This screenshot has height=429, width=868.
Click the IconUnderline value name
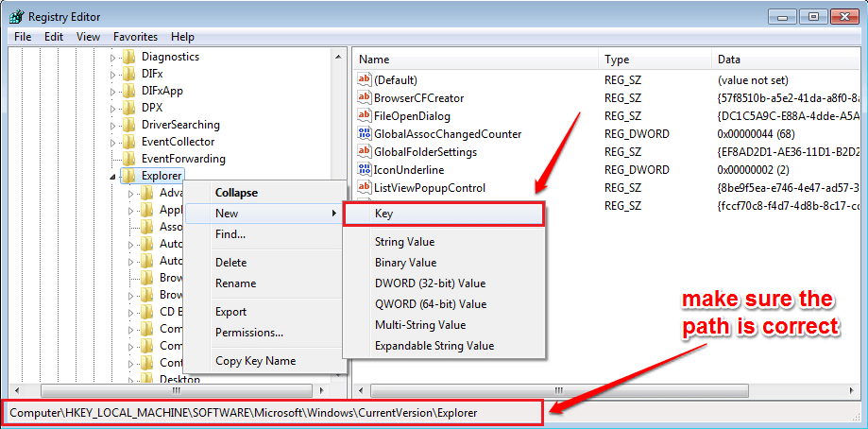(x=409, y=170)
